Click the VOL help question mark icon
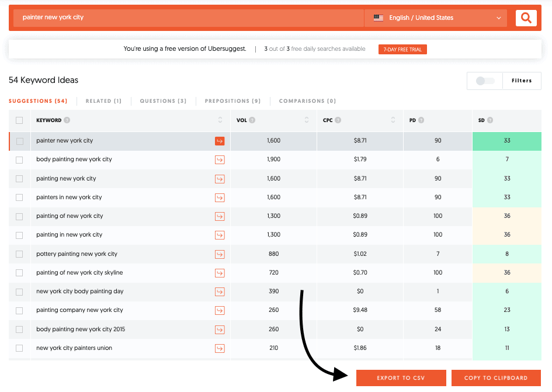Viewport: 552px width, 392px height. (252, 120)
